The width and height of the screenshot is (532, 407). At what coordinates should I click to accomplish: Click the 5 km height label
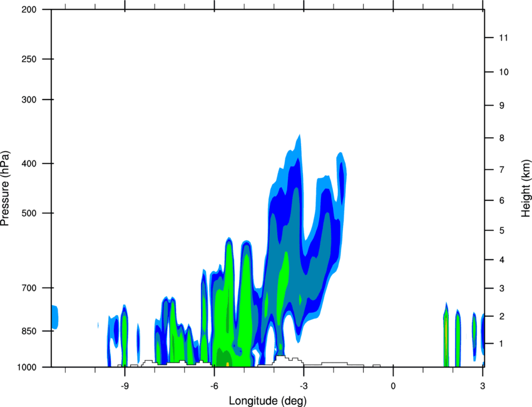[502, 230]
